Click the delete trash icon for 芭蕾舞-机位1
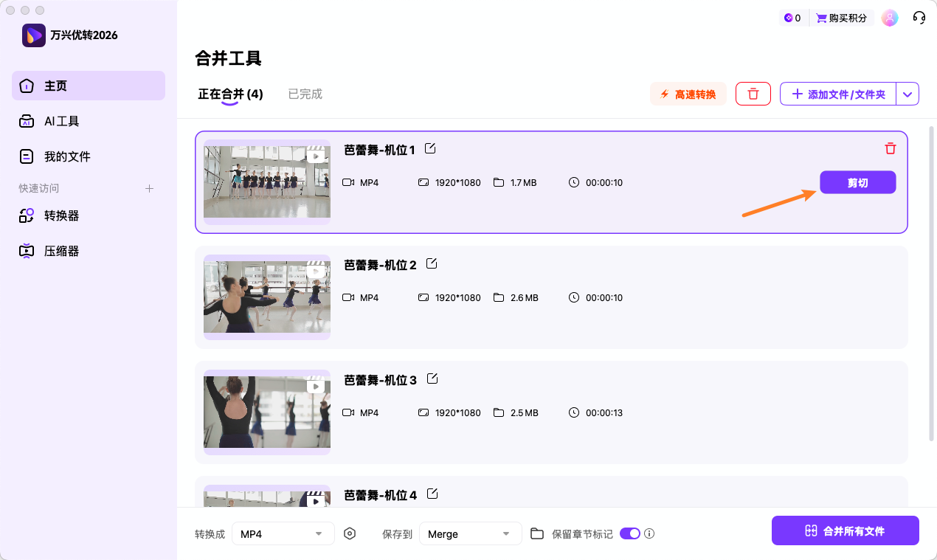Image resolution: width=937 pixels, height=560 pixels. coord(891,148)
